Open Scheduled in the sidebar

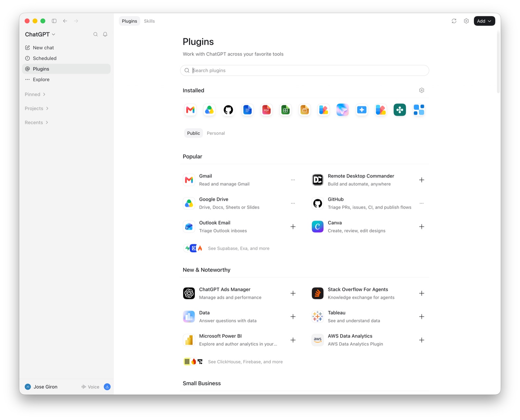[66, 58]
